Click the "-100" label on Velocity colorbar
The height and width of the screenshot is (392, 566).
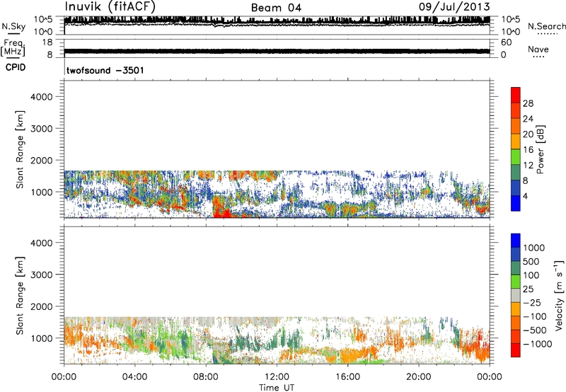(x=534, y=316)
